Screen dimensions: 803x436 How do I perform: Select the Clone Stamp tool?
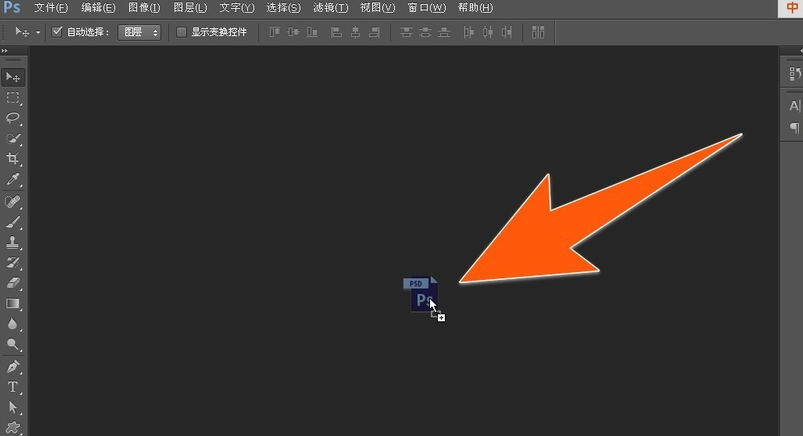[x=13, y=242]
